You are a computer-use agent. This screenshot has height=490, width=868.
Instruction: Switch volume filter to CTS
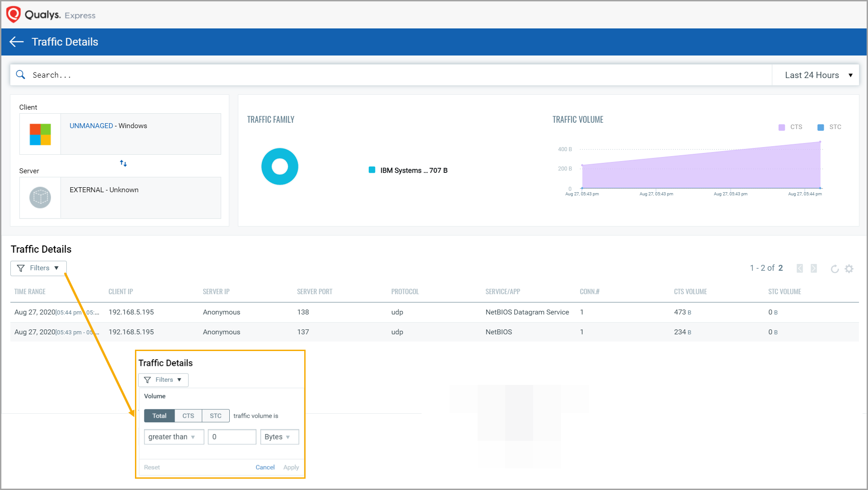[x=188, y=416]
